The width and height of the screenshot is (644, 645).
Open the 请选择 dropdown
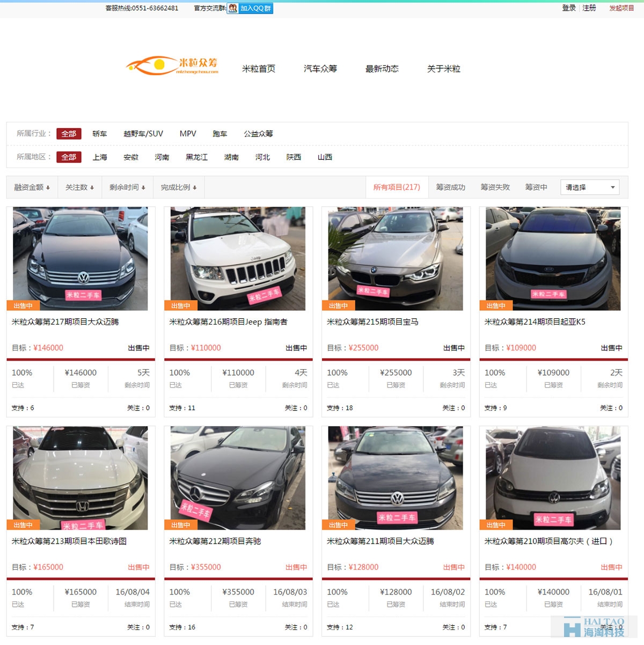pyautogui.click(x=590, y=187)
